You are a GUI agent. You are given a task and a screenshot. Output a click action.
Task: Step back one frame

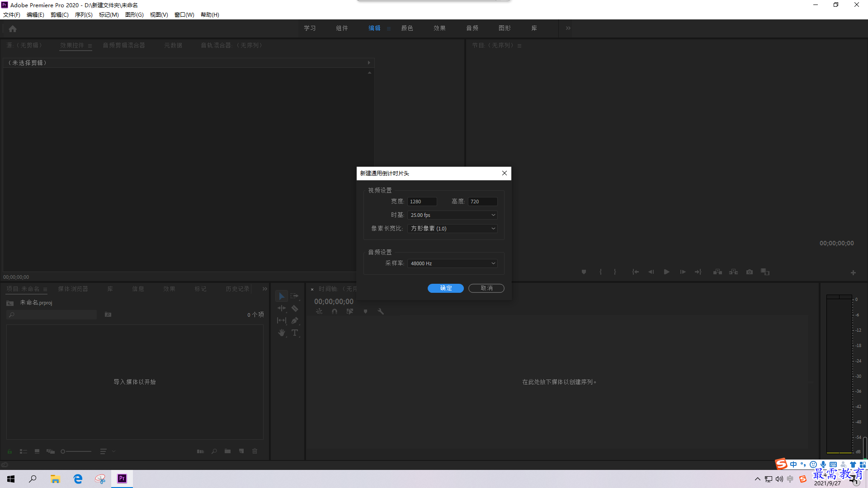pyautogui.click(x=651, y=272)
